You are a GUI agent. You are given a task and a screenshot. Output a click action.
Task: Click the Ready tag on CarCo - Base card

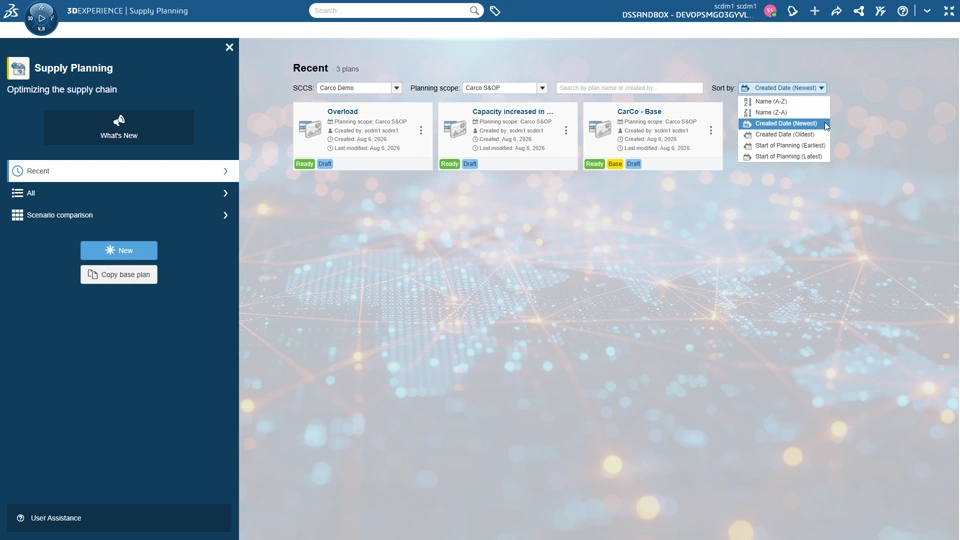pos(594,164)
